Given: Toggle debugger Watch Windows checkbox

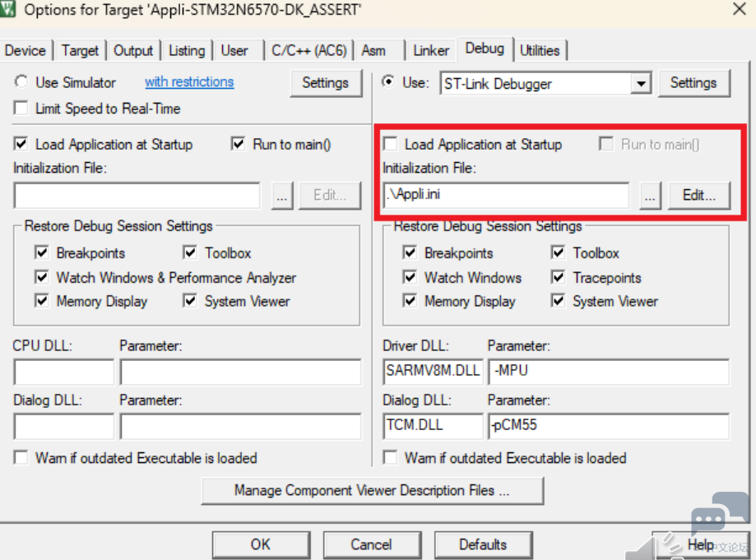Looking at the screenshot, I should tap(410, 277).
